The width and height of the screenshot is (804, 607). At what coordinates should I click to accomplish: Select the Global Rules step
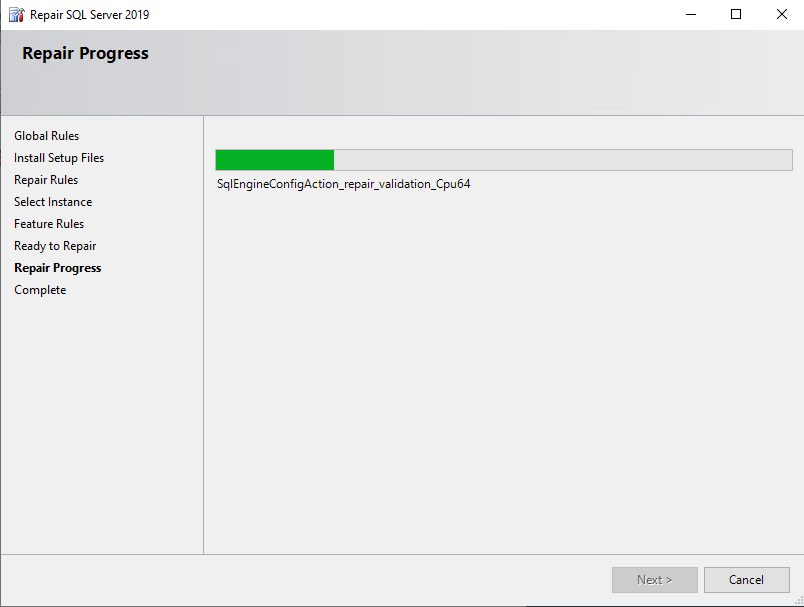[47, 136]
